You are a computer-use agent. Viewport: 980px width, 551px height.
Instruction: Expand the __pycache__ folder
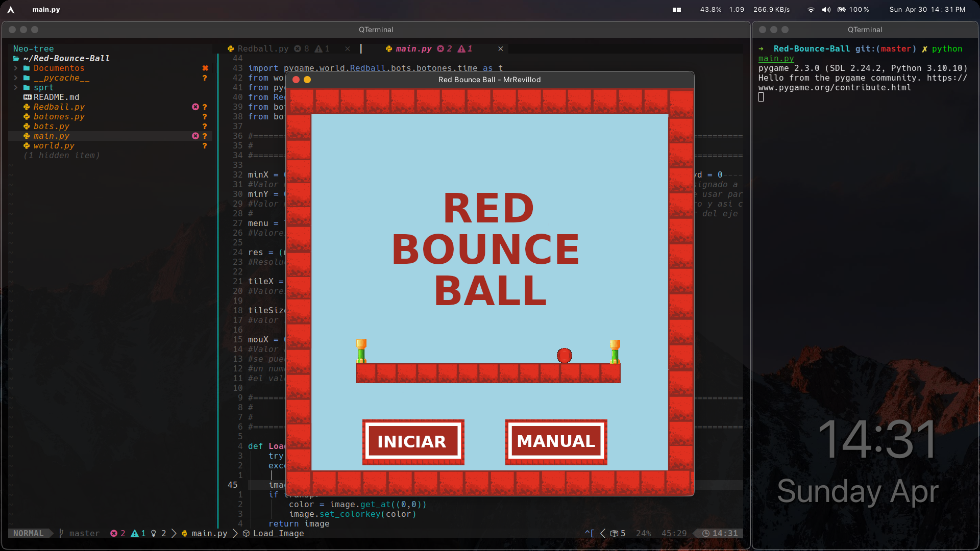[x=61, y=78]
